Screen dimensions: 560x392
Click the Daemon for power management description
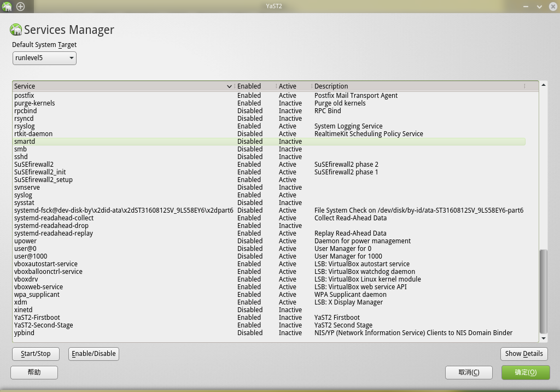click(363, 241)
